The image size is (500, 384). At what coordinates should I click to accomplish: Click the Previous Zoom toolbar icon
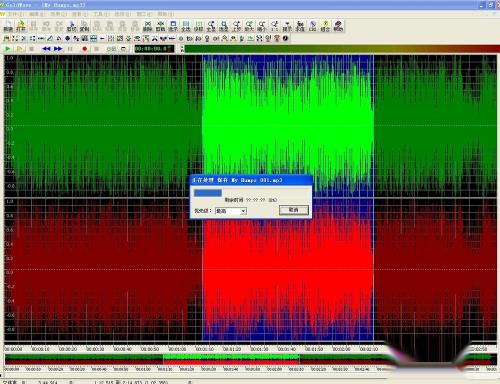click(236, 26)
